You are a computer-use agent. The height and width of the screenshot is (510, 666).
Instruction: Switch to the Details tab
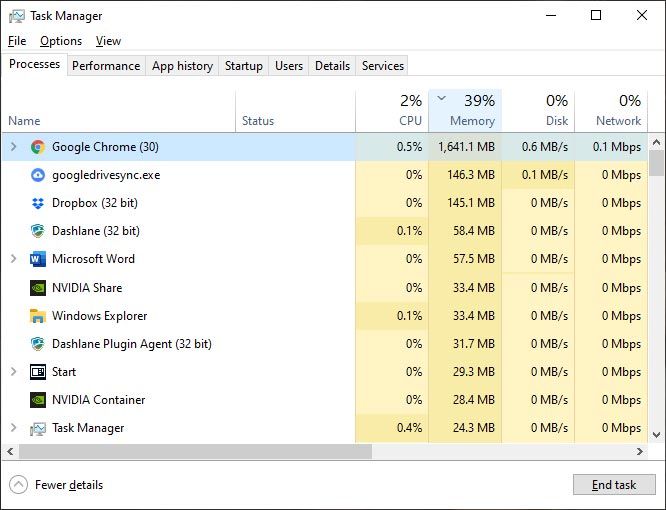[333, 66]
